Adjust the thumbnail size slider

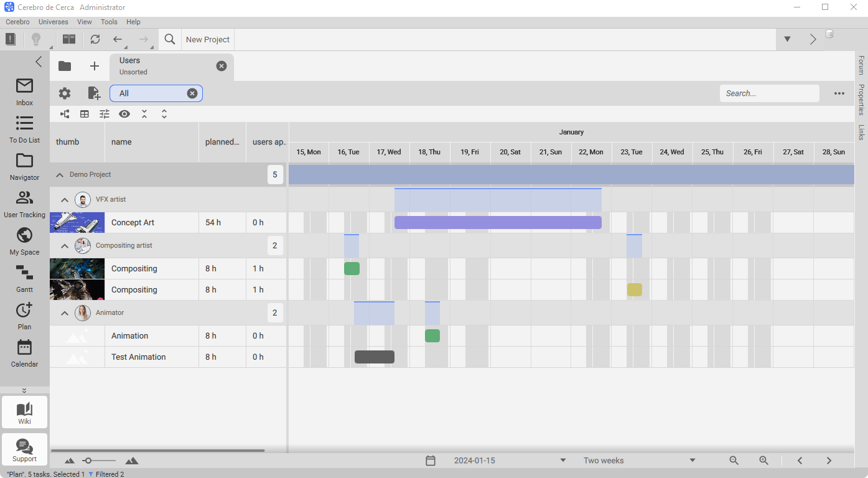[88, 461]
